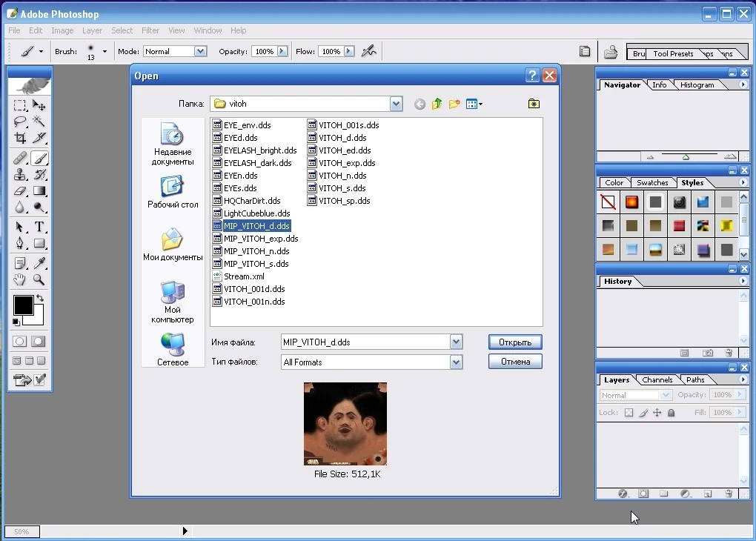Switch to the Channels tab
This screenshot has height=541, width=756.
click(x=656, y=379)
